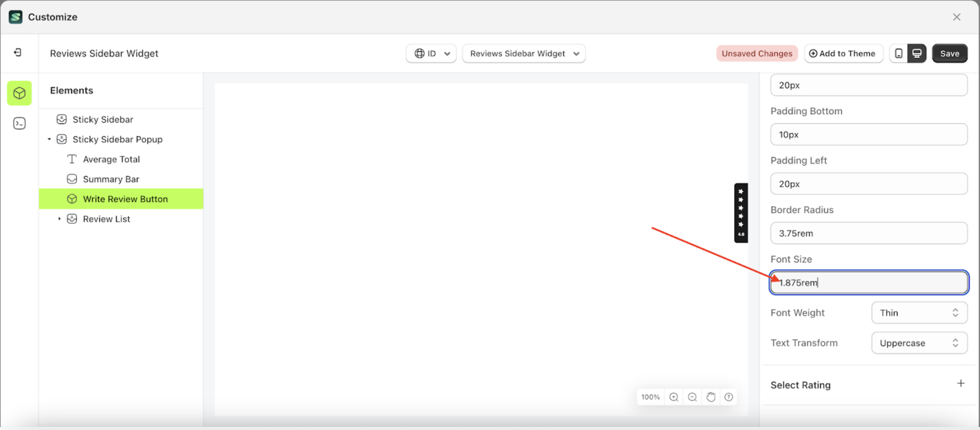Click Add to Theme
The image size is (980, 430).
(843, 53)
